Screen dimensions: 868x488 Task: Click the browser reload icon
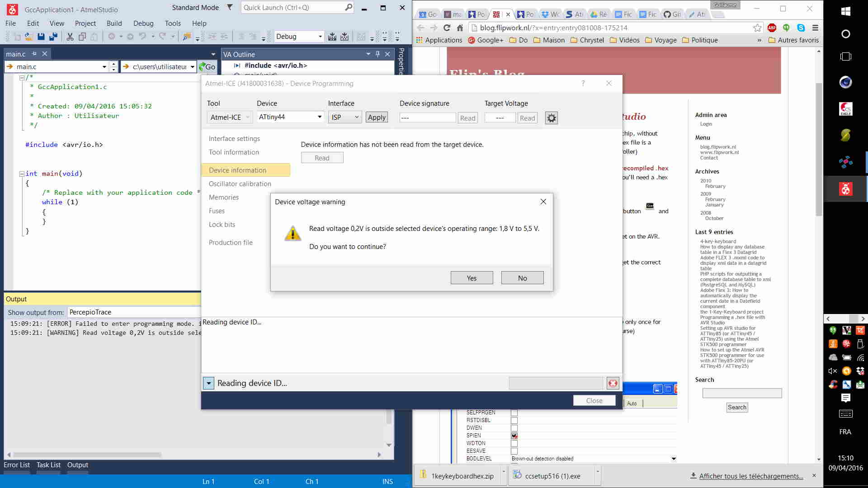pyautogui.click(x=447, y=28)
